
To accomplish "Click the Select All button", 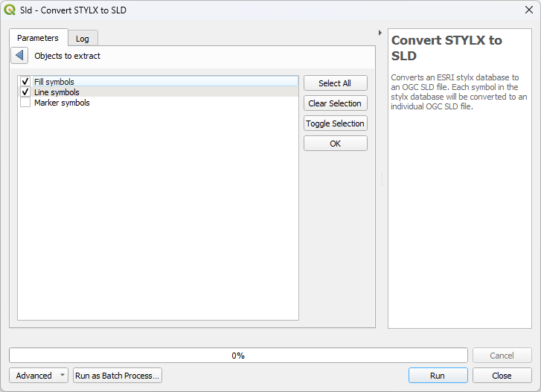I will pos(335,83).
